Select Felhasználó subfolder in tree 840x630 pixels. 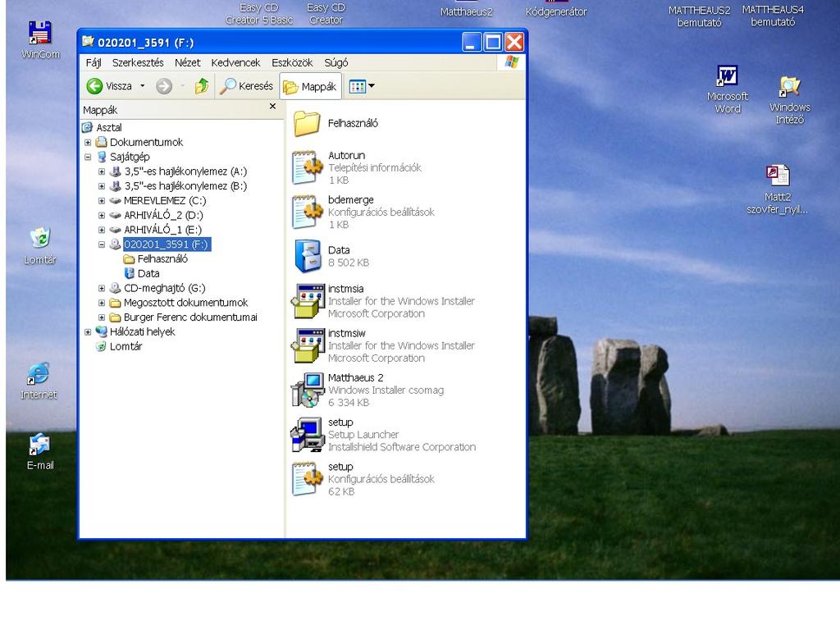point(162,258)
